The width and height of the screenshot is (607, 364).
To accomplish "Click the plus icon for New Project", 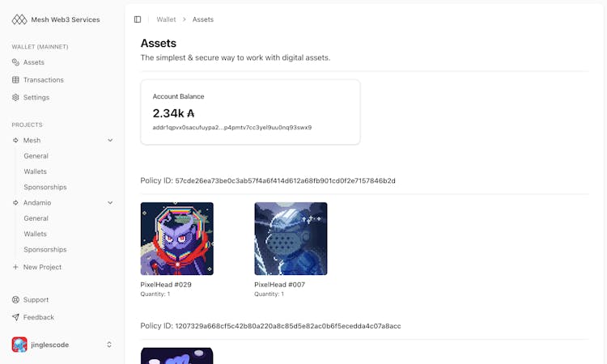I will 15,267.
